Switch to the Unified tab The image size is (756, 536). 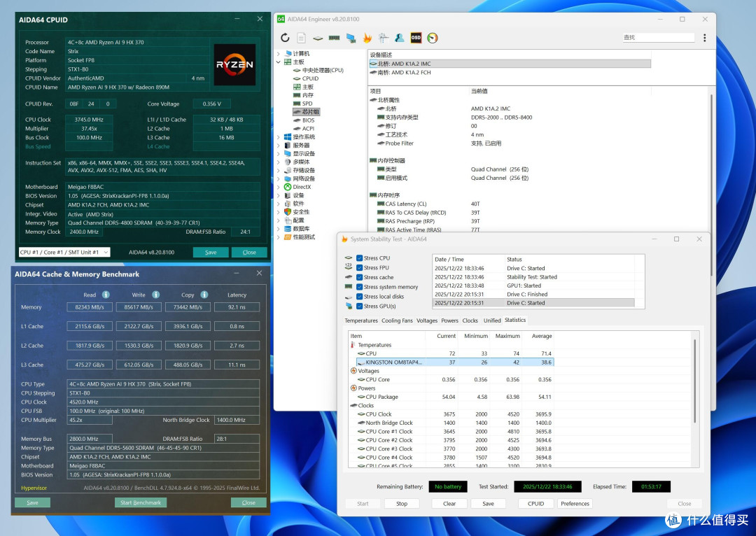click(492, 320)
